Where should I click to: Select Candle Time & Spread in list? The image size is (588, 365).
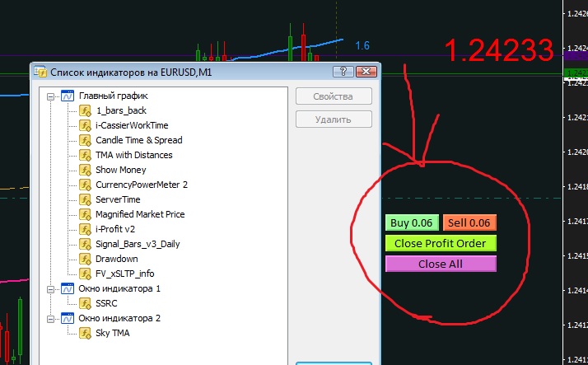pos(138,140)
